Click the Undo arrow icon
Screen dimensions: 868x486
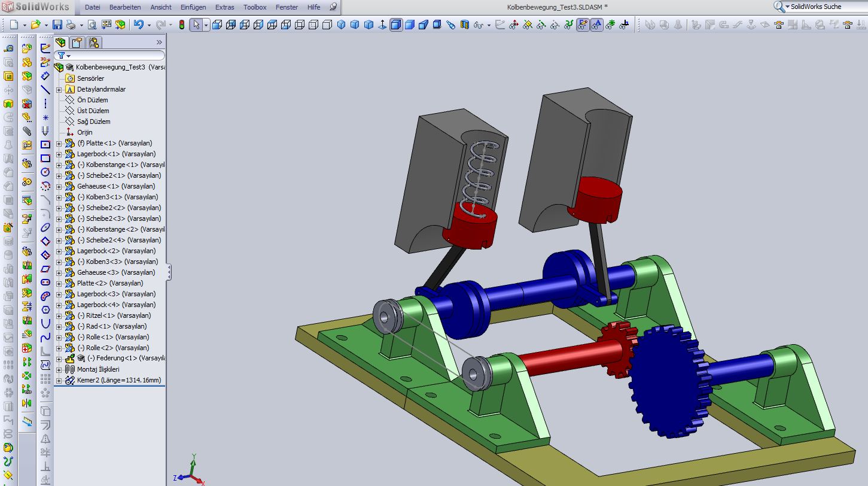coord(139,25)
